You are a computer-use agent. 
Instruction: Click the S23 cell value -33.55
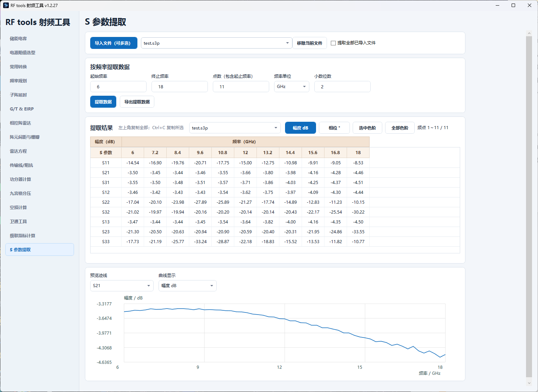click(x=358, y=232)
